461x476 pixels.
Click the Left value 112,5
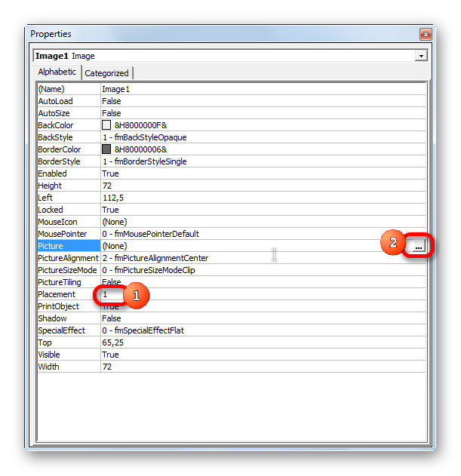[263, 198]
